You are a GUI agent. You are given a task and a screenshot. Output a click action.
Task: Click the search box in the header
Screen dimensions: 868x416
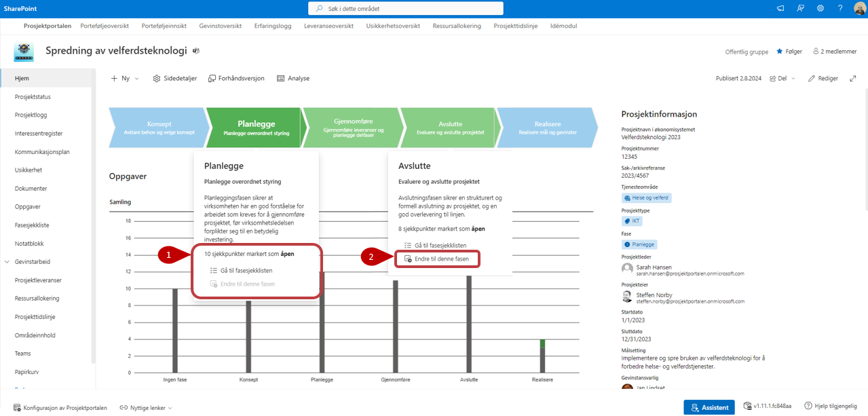click(406, 8)
